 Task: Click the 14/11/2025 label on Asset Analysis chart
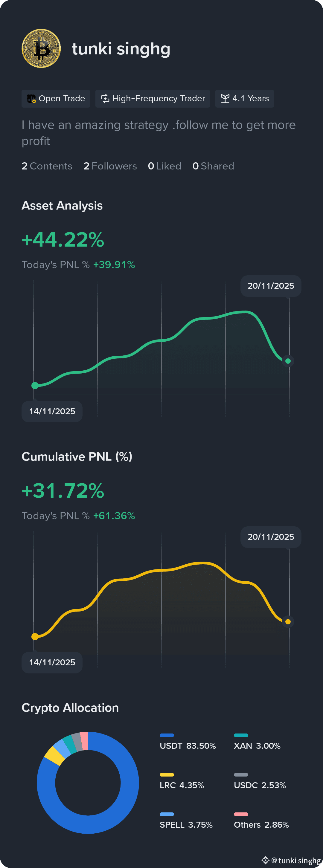click(52, 411)
